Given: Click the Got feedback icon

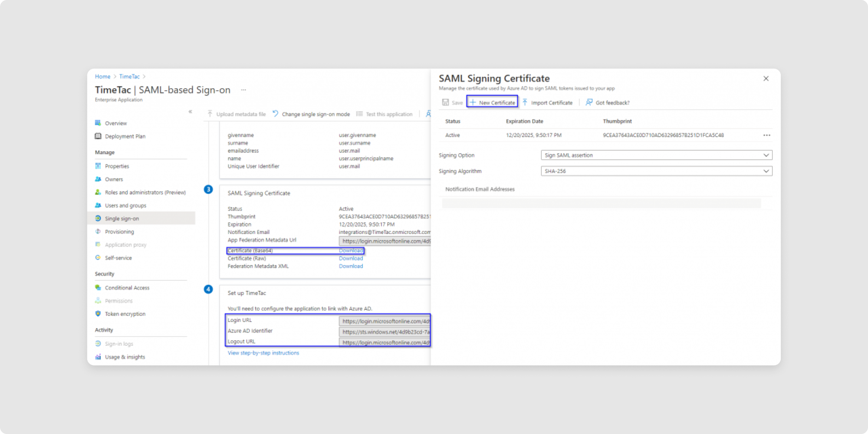Looking at the screenshot, I should pyautogui.click(x=589, y=102).
